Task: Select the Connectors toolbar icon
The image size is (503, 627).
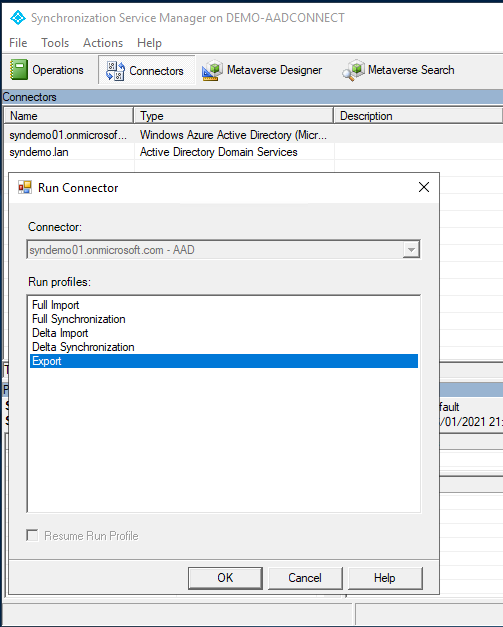Action: pos(115,71)
